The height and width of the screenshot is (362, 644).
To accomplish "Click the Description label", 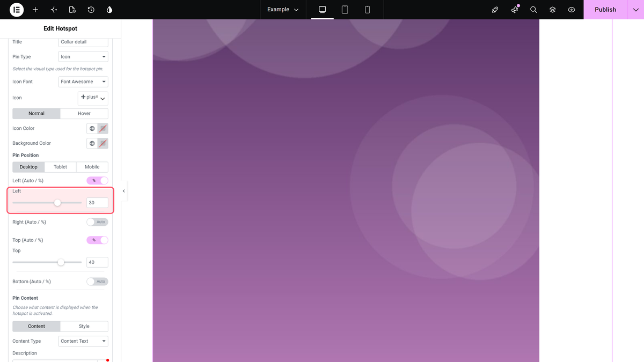I will click(25, 353).
